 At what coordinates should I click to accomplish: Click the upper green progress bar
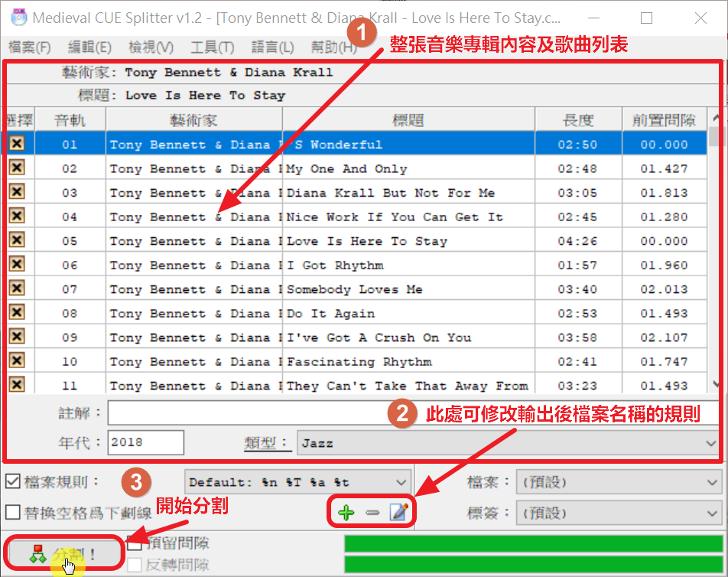click(x=534, y=543)
